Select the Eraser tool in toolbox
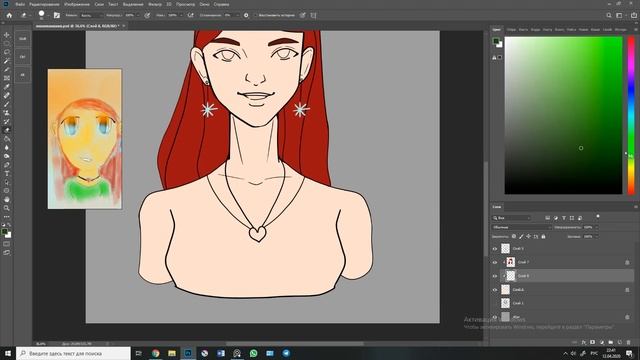 click(7, 130)
